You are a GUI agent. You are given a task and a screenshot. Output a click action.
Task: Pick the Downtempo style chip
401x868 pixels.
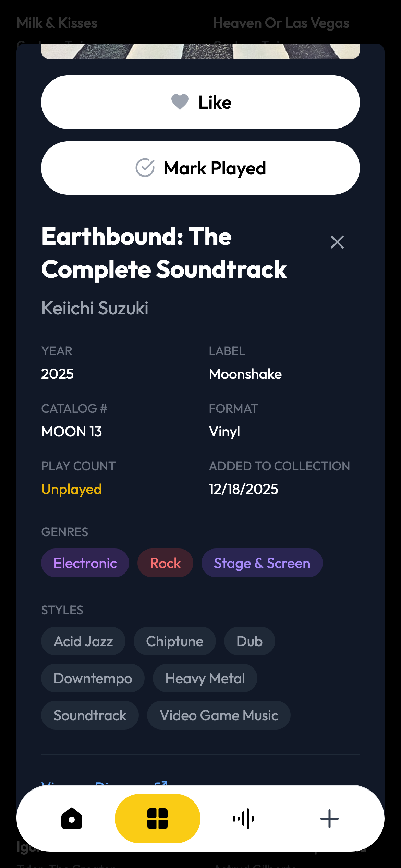coord(93,678)
